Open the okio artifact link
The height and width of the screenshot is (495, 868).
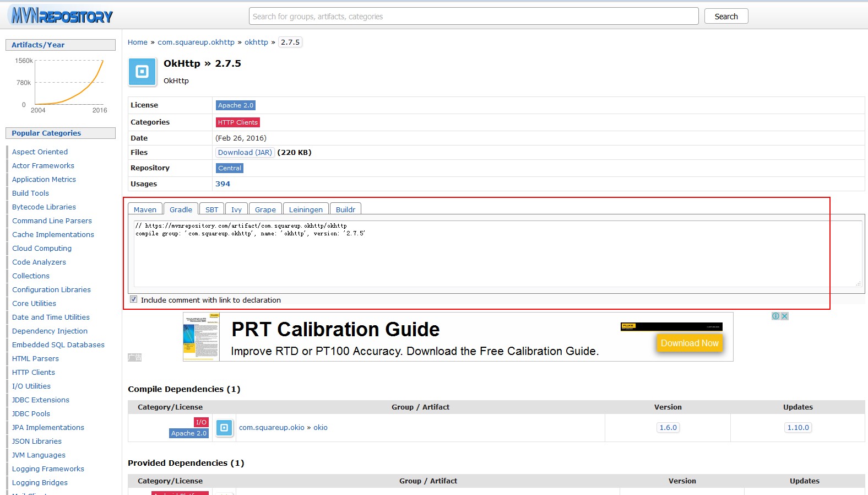click(x=321, y=428)
